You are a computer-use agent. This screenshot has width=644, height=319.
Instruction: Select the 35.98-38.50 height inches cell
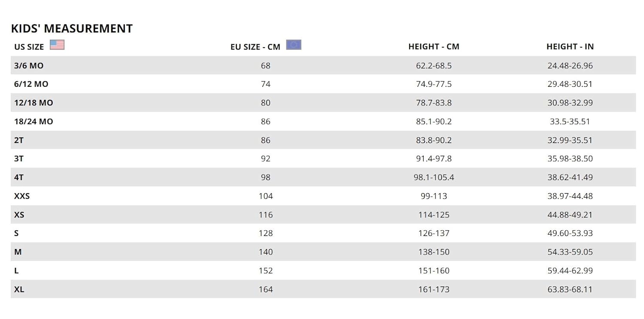point(570,159)
